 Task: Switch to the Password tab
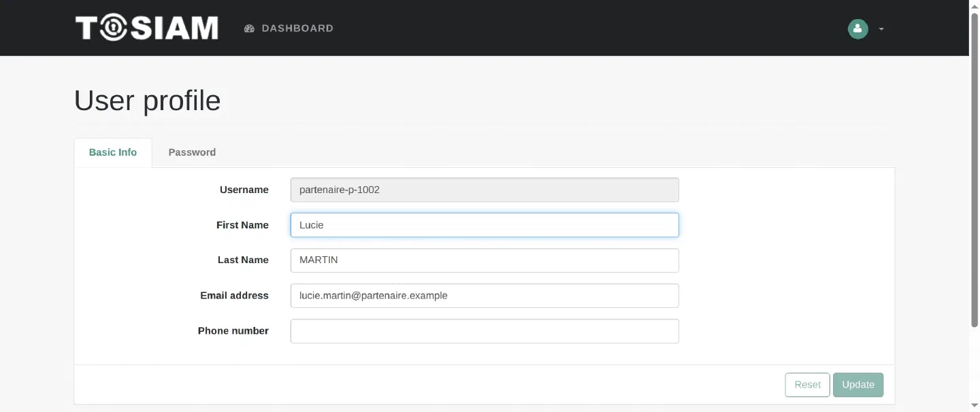point(192,152)
